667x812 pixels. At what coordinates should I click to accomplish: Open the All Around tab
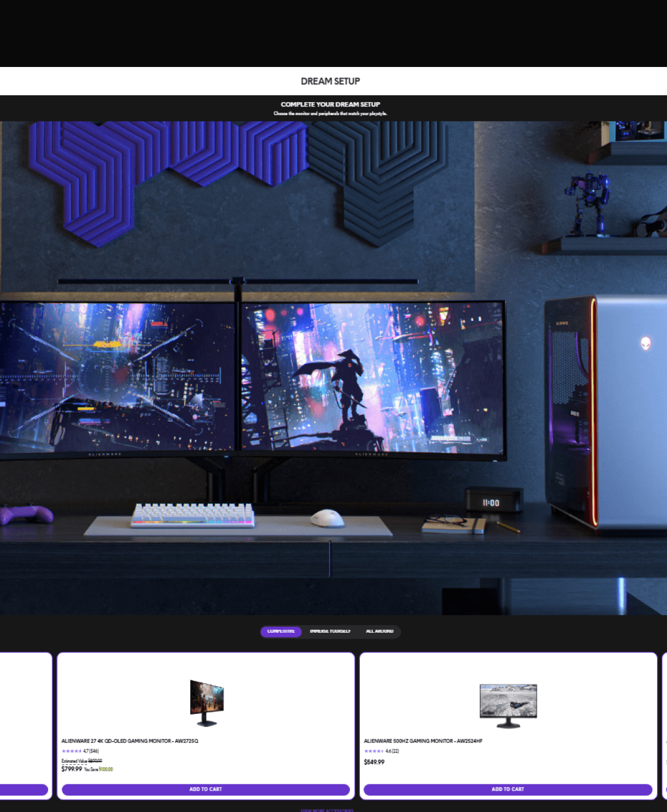pyautogui.click(x=379, y=632)
